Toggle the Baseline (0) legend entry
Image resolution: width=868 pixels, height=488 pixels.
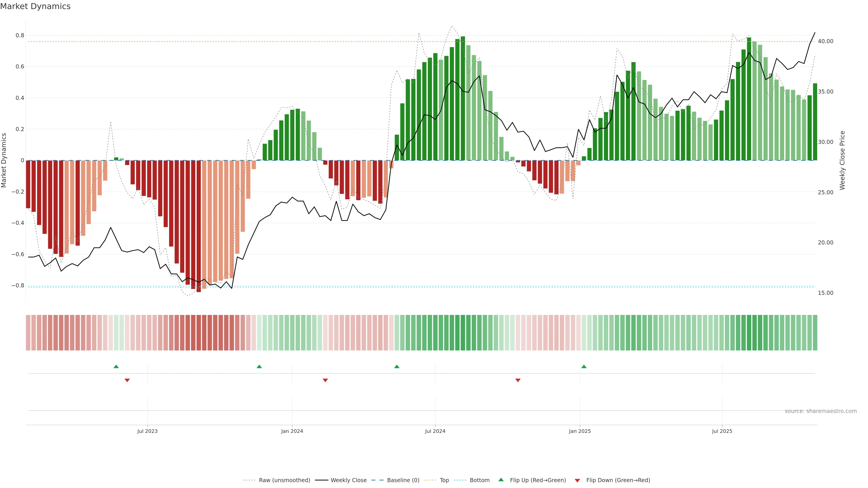403,480
